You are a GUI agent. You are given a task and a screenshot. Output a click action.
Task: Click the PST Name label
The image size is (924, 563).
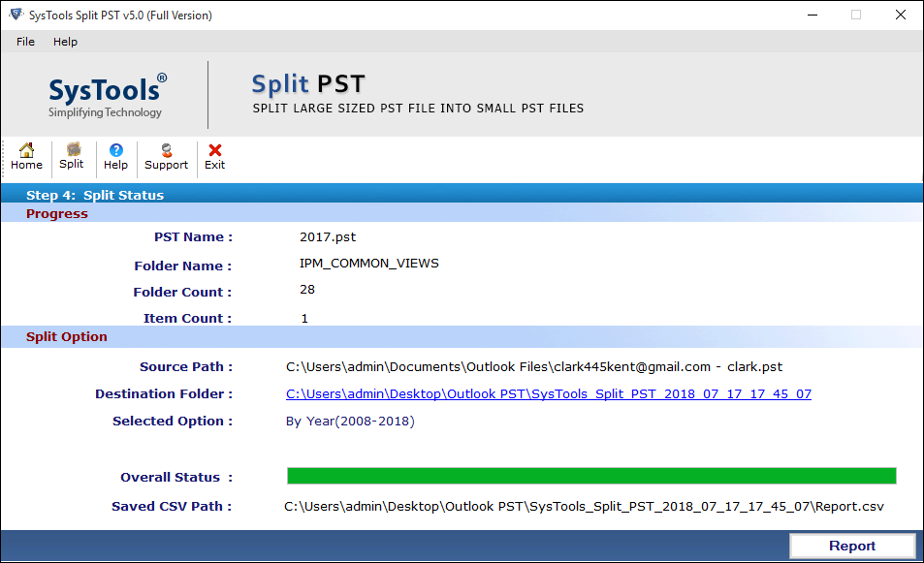tap(193, 236)
